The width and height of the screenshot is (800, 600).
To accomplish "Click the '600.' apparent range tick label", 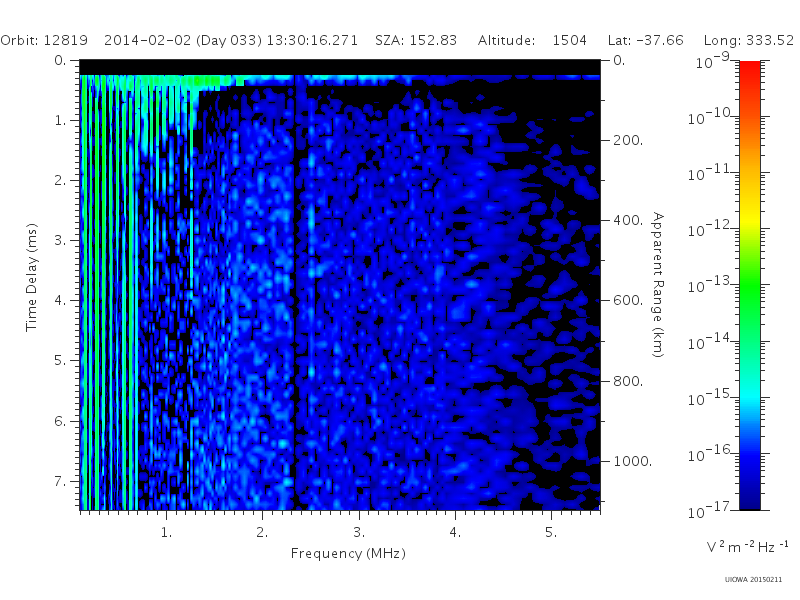I will [628, 300].
